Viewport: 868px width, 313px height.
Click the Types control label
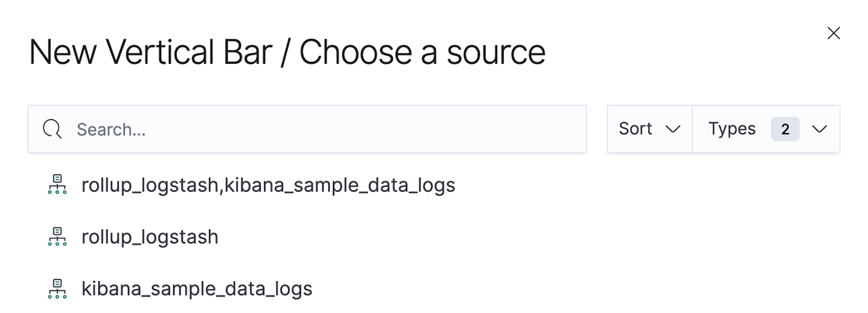[x=731, y=129]
